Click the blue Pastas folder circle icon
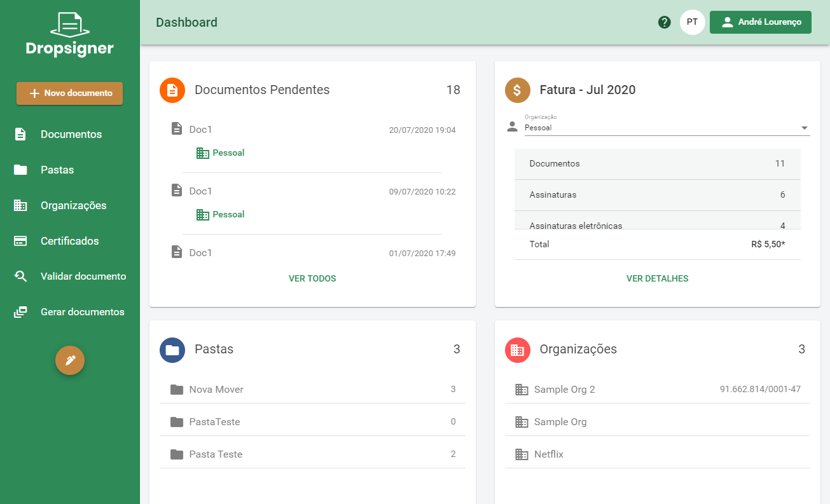This screenshot has height=504, width=830. coord(172,350)
